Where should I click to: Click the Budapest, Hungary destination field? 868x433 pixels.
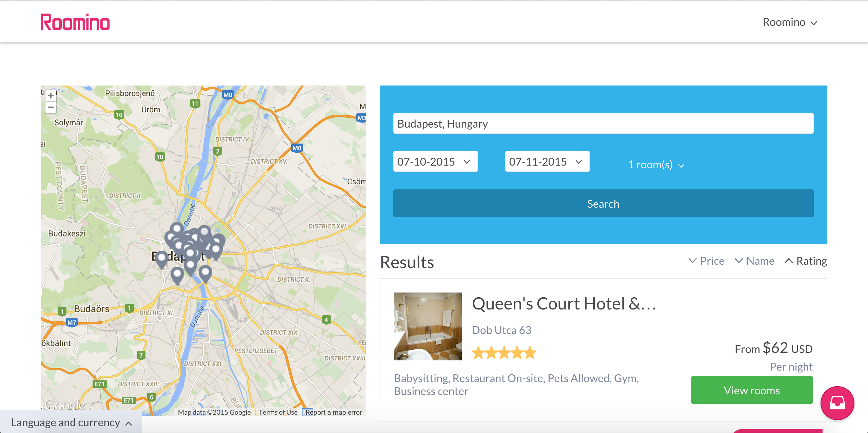603,124
